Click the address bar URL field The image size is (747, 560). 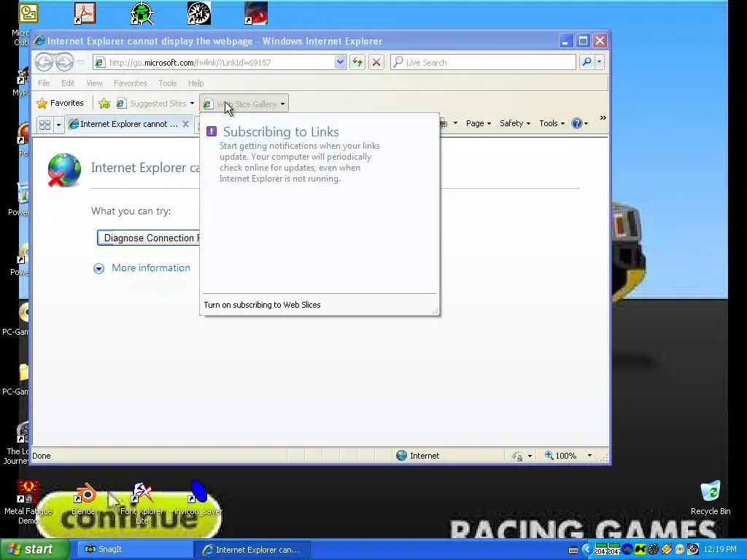tap(214, 63)
